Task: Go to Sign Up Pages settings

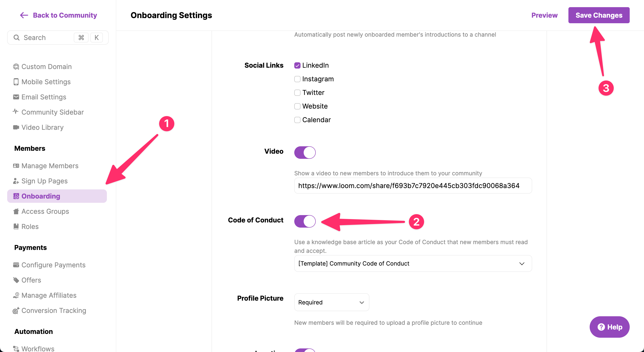Action: pos(44,181)
